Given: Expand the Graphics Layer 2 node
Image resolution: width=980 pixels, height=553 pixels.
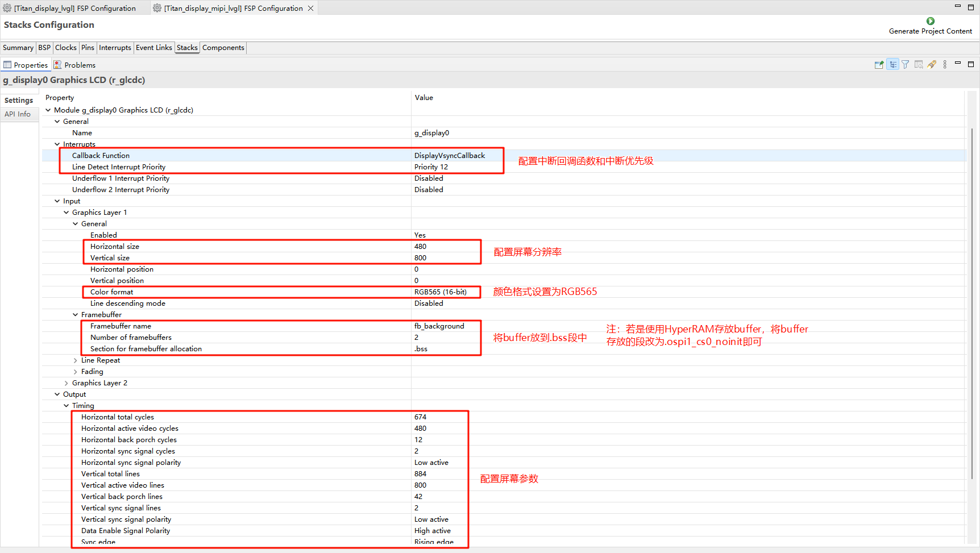Looking at the screenshot, I should (x=66, y=383).
